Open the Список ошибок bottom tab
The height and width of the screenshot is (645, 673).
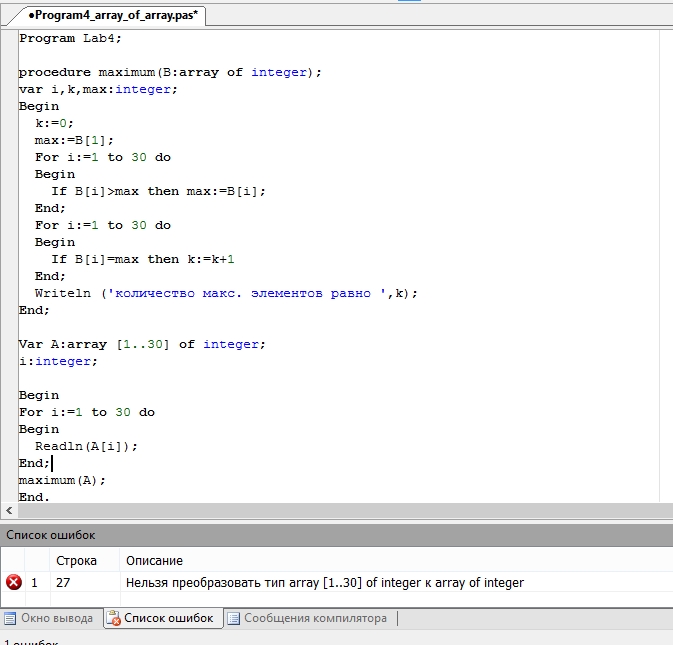(x=163, y=618)
